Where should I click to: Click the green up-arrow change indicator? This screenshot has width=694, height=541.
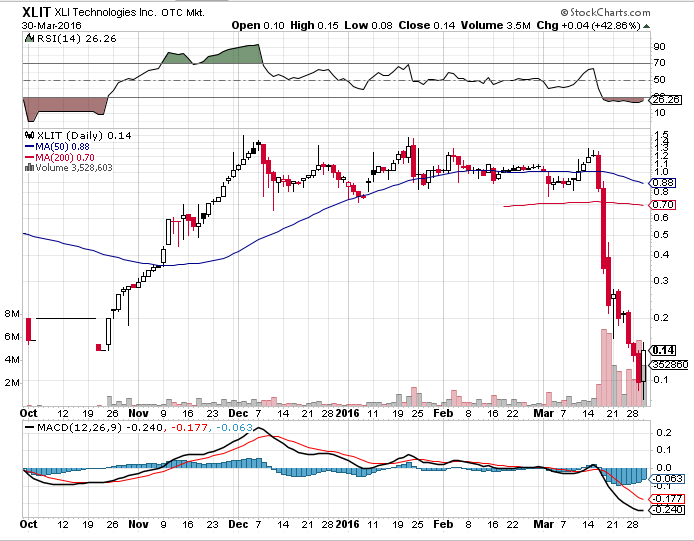646,27
